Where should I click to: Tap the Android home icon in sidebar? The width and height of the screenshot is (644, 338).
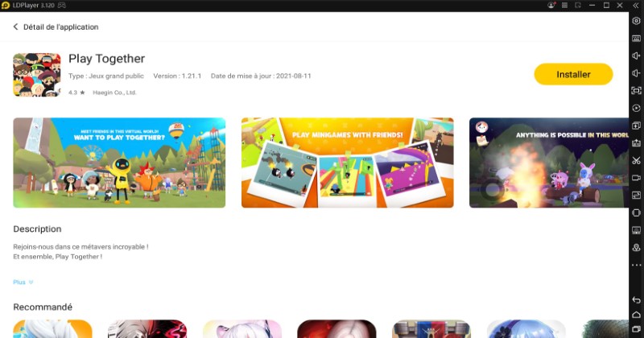[636, 315]
